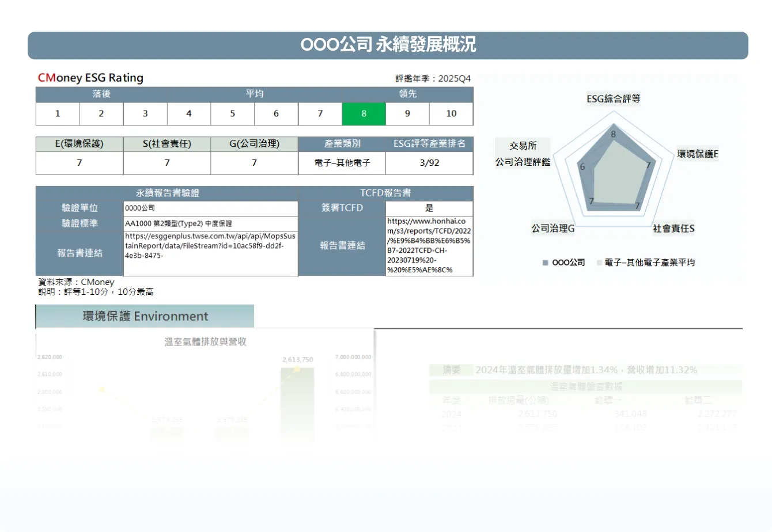Select the score 7 under E(環境保護)
The image size is (772, 532).
[x=80, y=163]
